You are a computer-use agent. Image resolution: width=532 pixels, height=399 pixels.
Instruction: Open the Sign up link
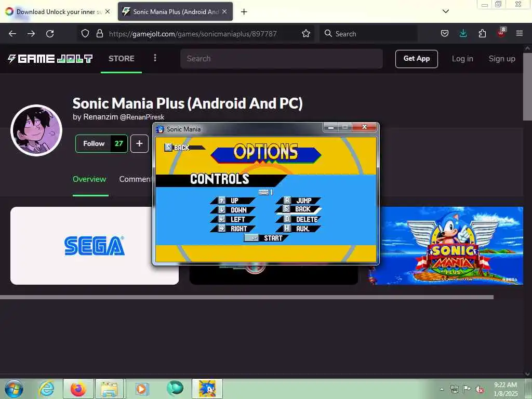click(x=502, y=59)
